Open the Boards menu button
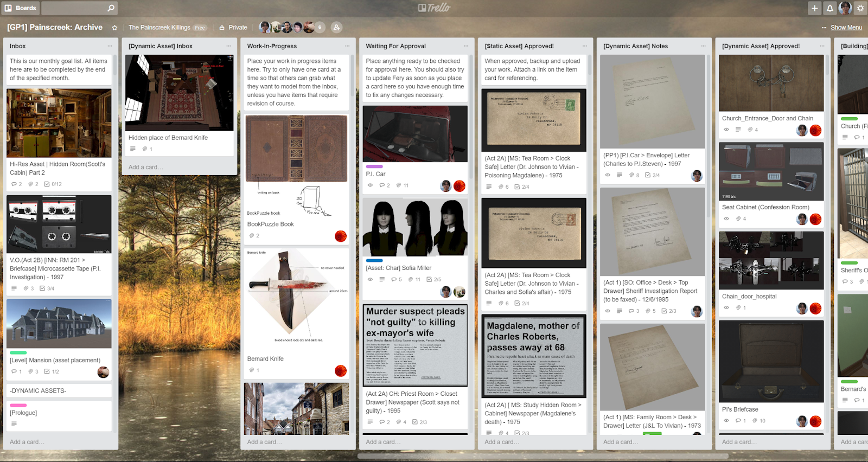 (x=21, y=8)
